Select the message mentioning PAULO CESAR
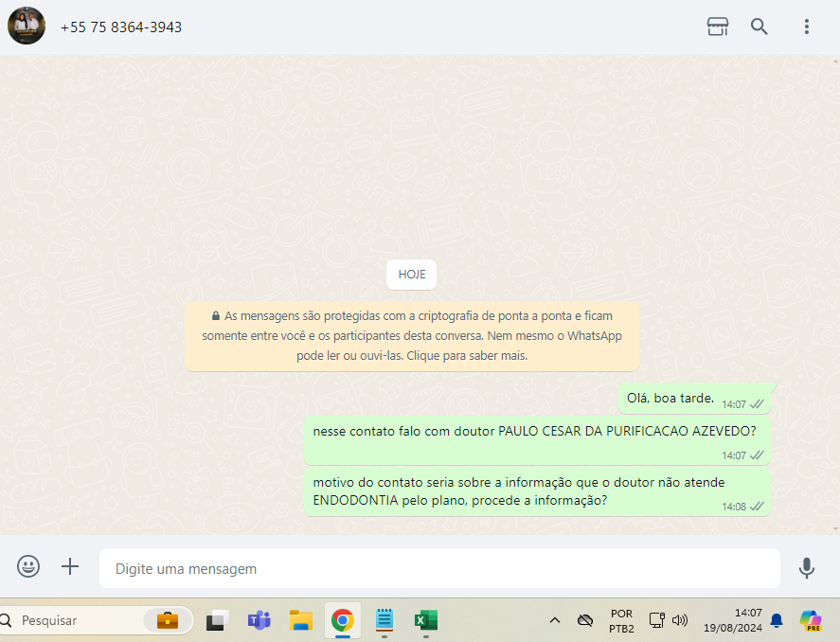 point(537,440)
